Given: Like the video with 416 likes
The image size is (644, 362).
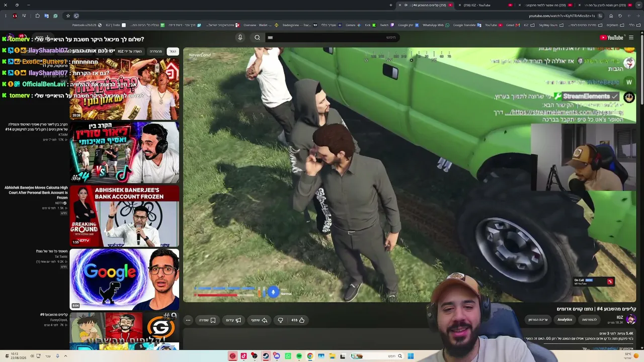Looking at the screenshot, I should point(298,320).
